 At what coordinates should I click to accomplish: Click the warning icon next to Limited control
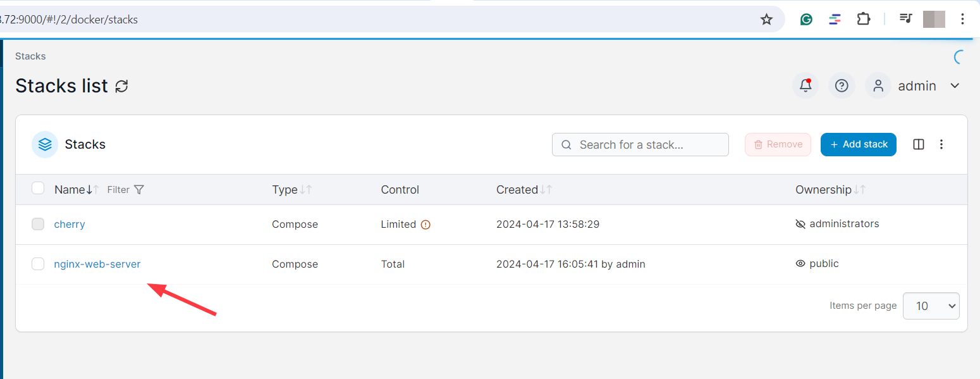[426, 224]
